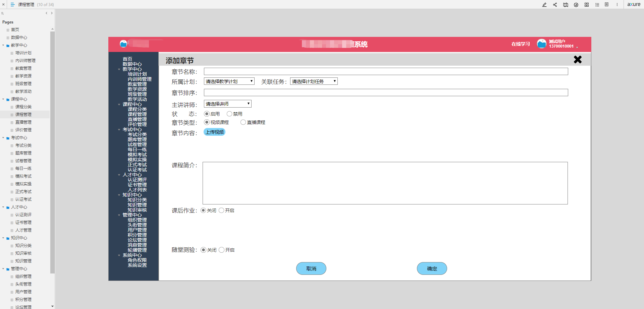Screen dimensions: 644x309
Task: Collapse 教学中心 folder arrow in Pages panel
Action: click(x=3, y=45)
